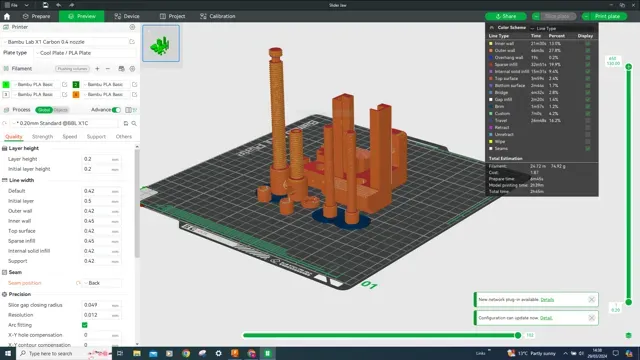Open Print plate options arrow
This screenshot has height=360, width=640.
586,16
